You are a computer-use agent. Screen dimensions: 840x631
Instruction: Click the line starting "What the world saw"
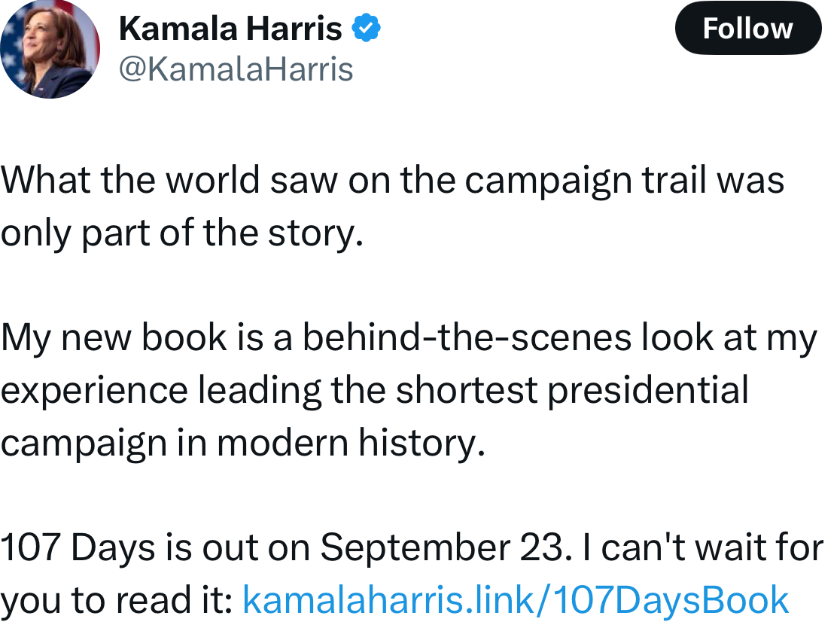click(x=392, y=181)
